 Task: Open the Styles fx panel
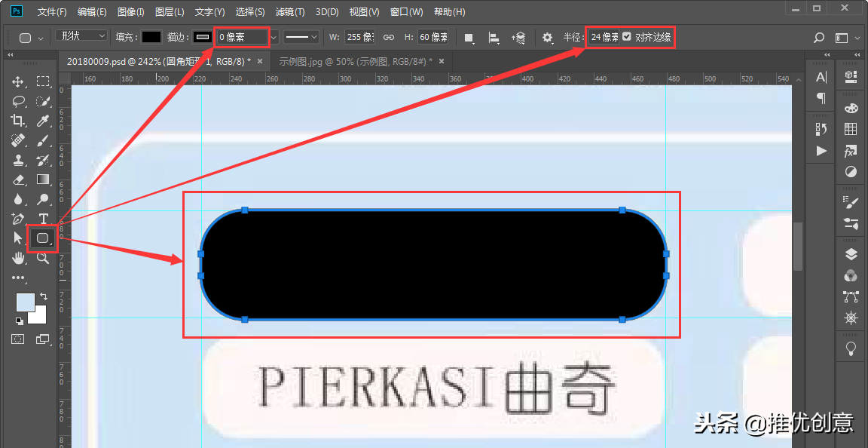point(851,150)
